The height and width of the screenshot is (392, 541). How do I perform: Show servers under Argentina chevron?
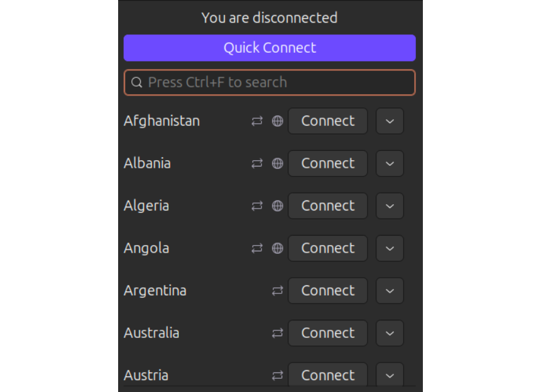pos(390,291)
